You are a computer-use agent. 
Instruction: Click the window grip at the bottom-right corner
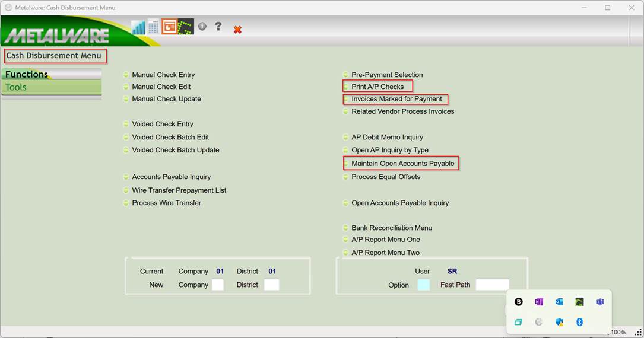pyautogui.click(x=638, y=332)
